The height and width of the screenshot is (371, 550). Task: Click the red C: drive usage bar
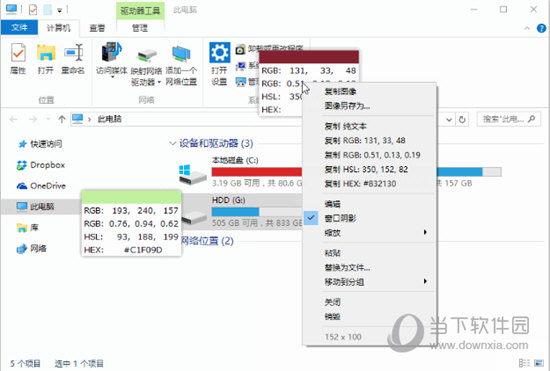257,172
